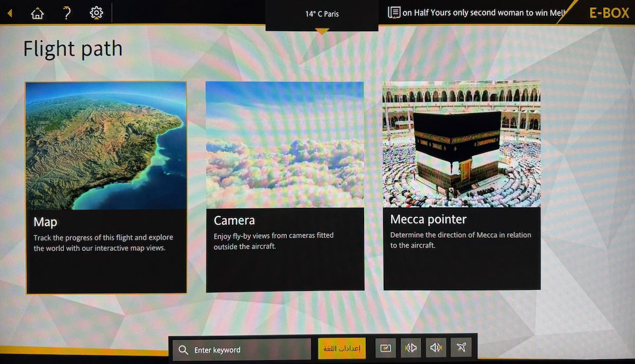
Task: Open help via question mark icon
Action: 67,13
